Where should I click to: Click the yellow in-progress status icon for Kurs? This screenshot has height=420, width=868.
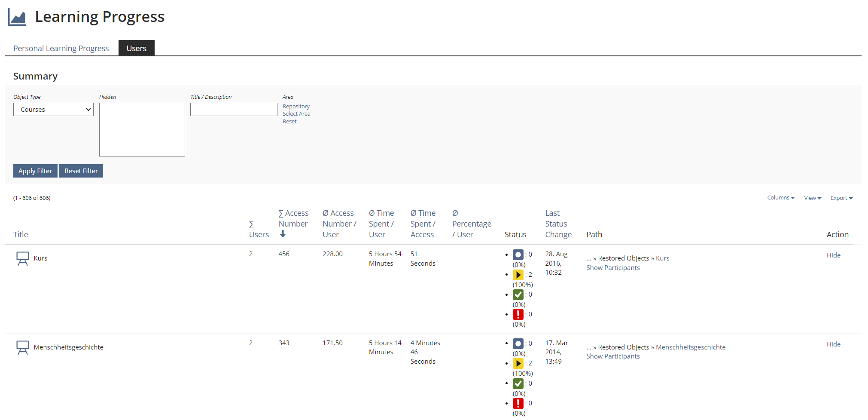pyautogui.click(x=518, y=275)
